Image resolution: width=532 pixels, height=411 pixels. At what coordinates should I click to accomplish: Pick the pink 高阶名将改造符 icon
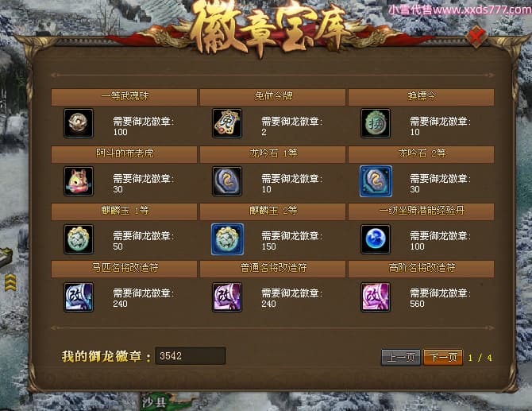376,297
